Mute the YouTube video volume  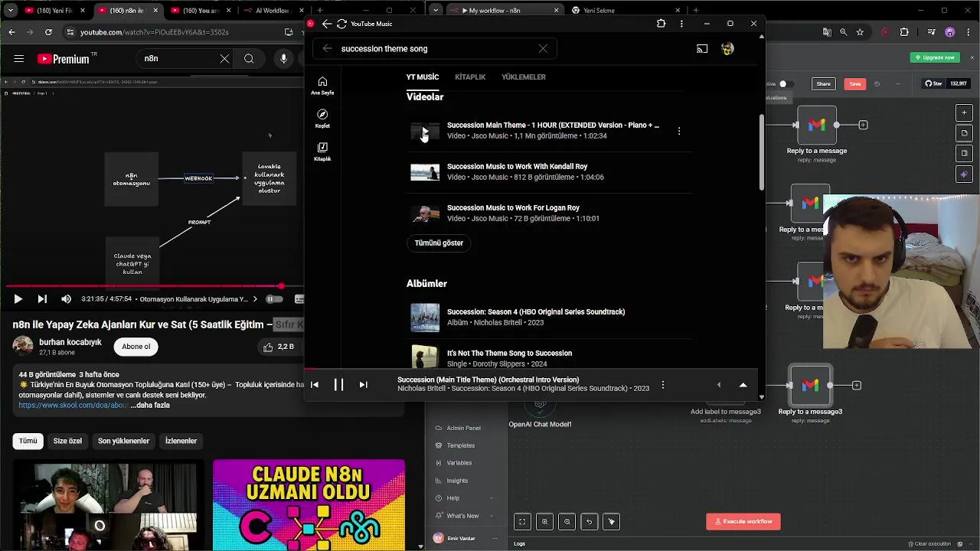coord(66,299)
